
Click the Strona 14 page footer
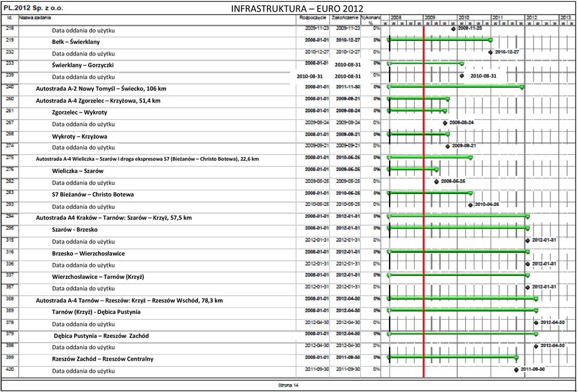click(x=288, y=385)
